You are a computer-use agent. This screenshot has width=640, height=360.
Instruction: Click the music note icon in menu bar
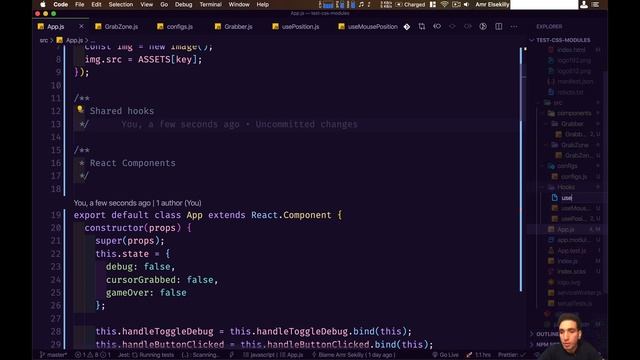361,4
